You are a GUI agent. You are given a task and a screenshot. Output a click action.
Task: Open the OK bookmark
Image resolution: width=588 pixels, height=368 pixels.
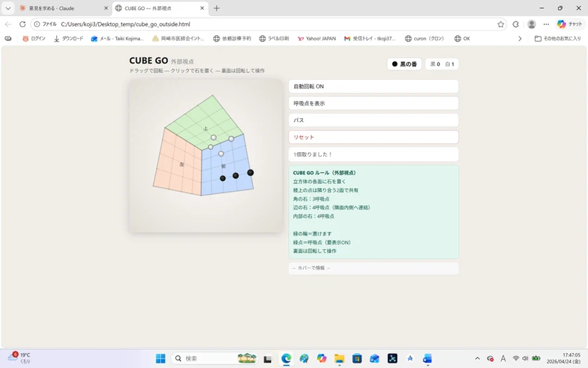pyautogui.click(x=462, y=39)
